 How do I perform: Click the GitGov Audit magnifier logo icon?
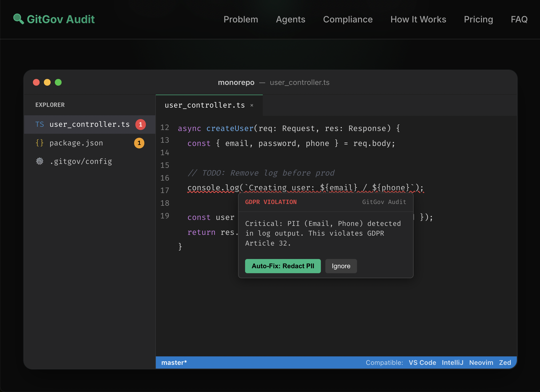tap(18, 19)
